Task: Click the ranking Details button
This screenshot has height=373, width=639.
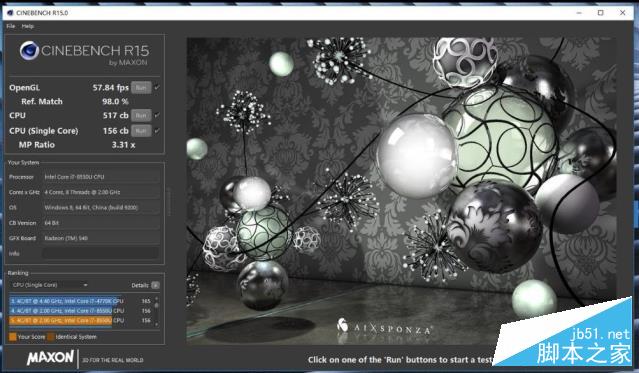Action: [x=155, y=285]
